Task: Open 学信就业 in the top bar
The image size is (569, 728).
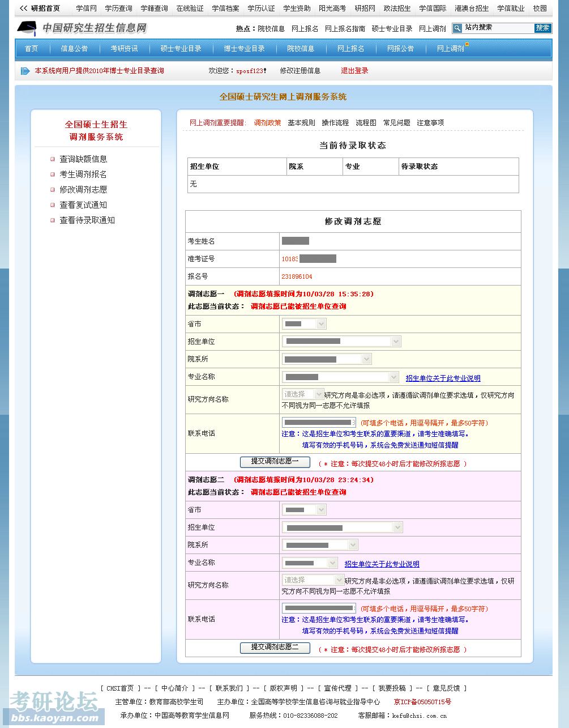Action: pyautogui.click(x=511, y=8)
